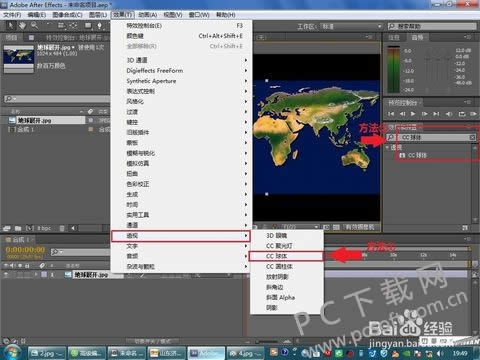
Task: Click the interpret footage icon in project panel
Action: pos(7,228)
